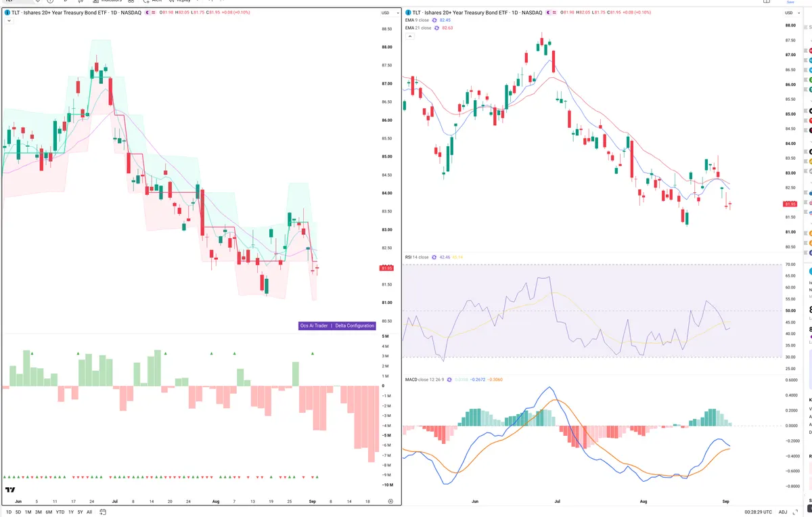Toggle the ADJ adjustment button
The height and width of the screenshot is (517, 812).
783,512
